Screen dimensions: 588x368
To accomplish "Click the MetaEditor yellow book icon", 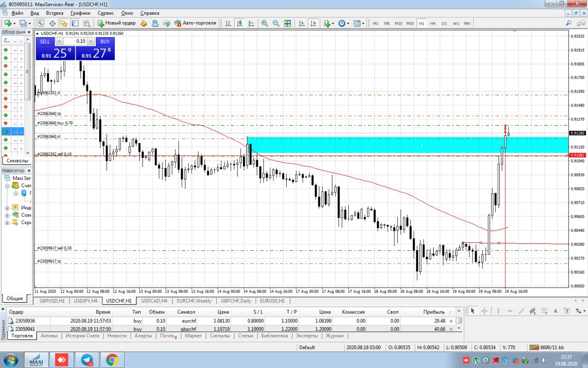I will point(144,23).
